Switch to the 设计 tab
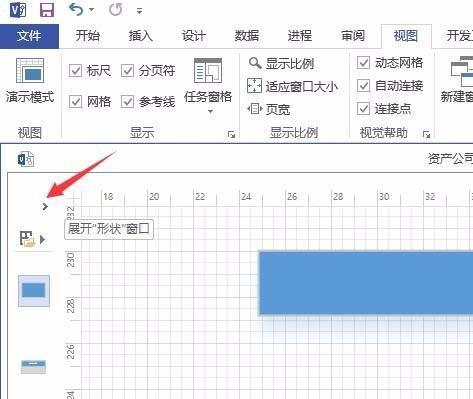473x399 pixels. click(193, 36)
